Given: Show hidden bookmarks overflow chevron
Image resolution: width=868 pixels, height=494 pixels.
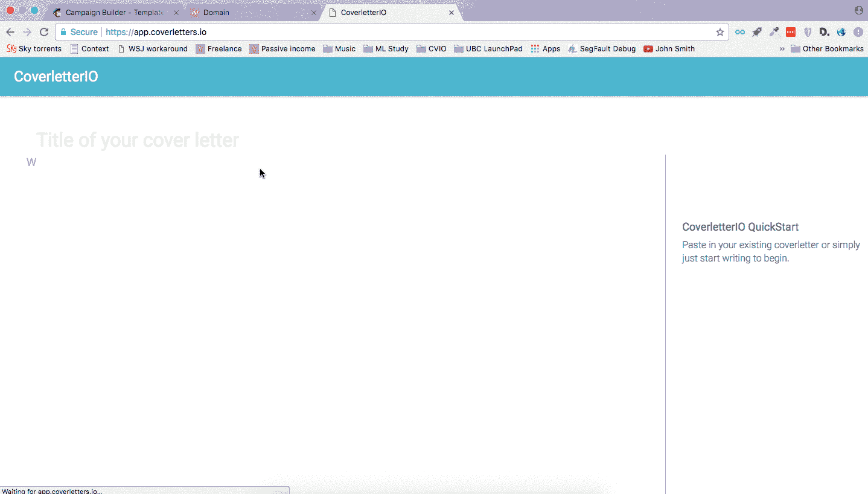Looking at the screenshot, I should click(x=782, y=49).
